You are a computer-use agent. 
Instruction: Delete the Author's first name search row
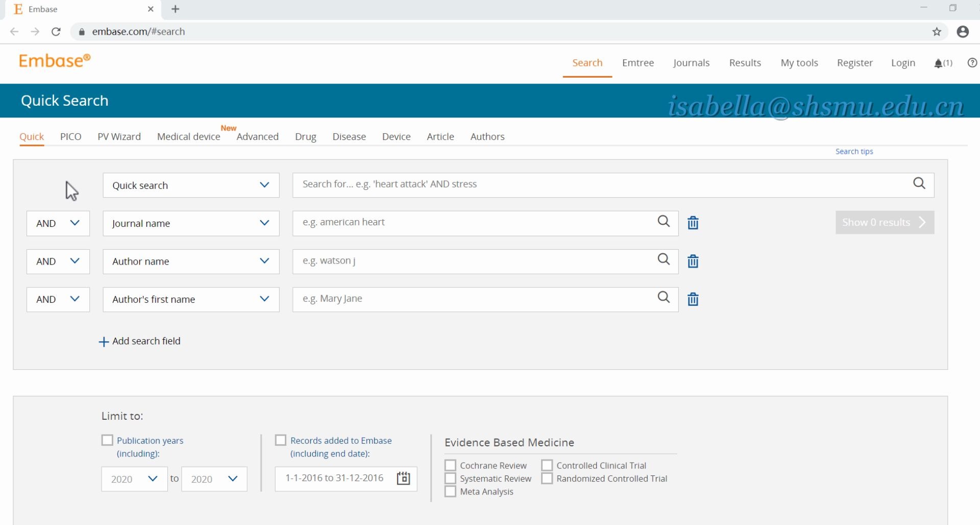click(x=693, y=299)
